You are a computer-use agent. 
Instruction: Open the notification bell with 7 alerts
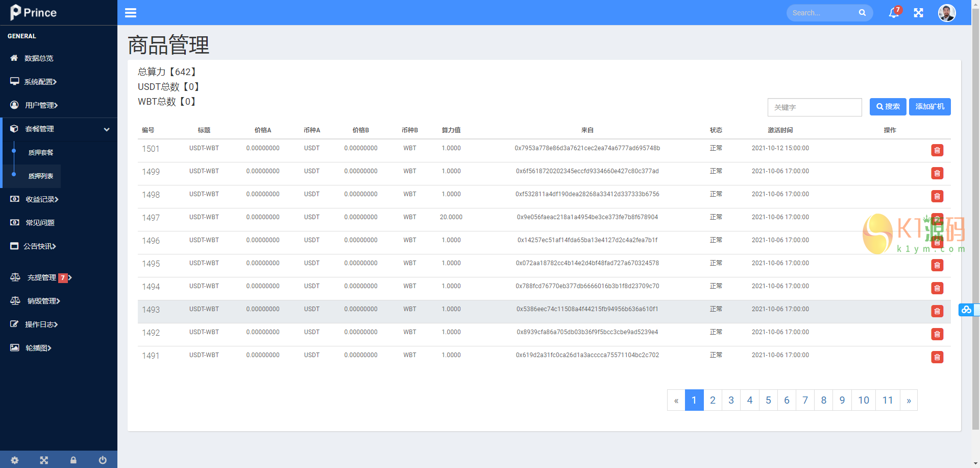pos(894,13)
